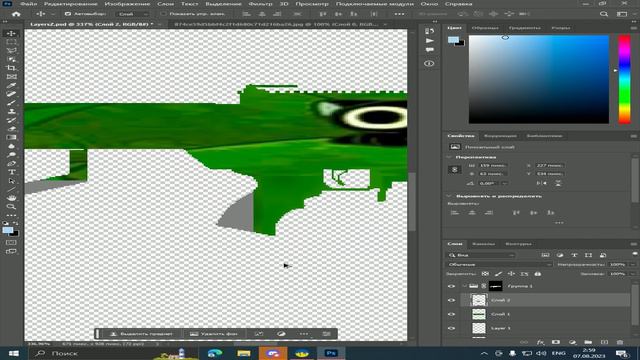Change screen mode icon at toolbar bottom
Image resolution: width=640 pixels, height=360 pixels.
tap(11, 251)
